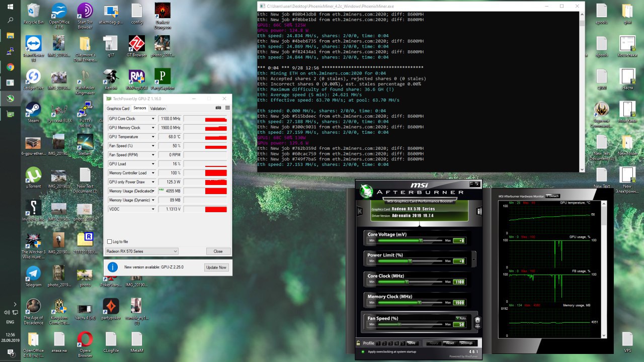Open Afterburner Settings
This screenshot has width=644, height=362.
pos(466,343)
